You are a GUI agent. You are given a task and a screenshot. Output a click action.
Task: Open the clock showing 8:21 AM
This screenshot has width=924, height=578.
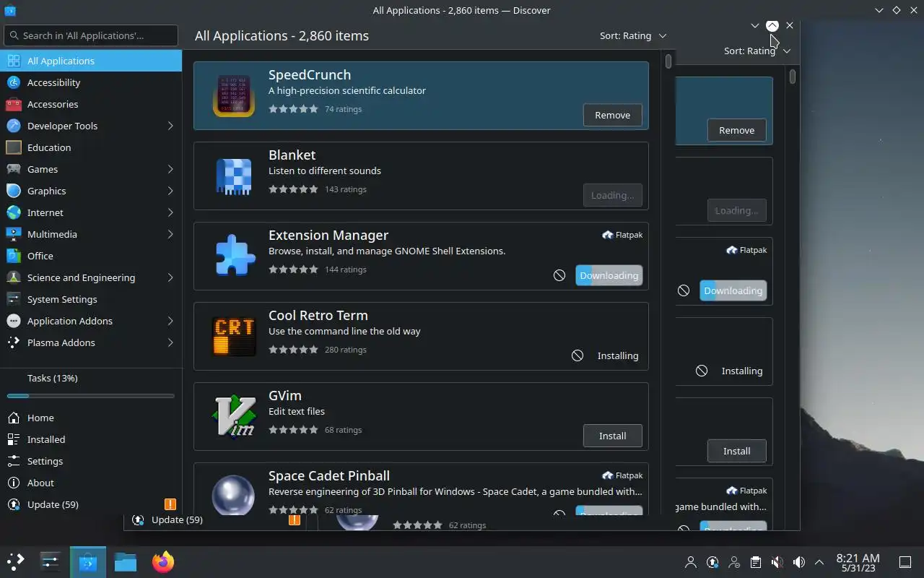click(858, 562)
